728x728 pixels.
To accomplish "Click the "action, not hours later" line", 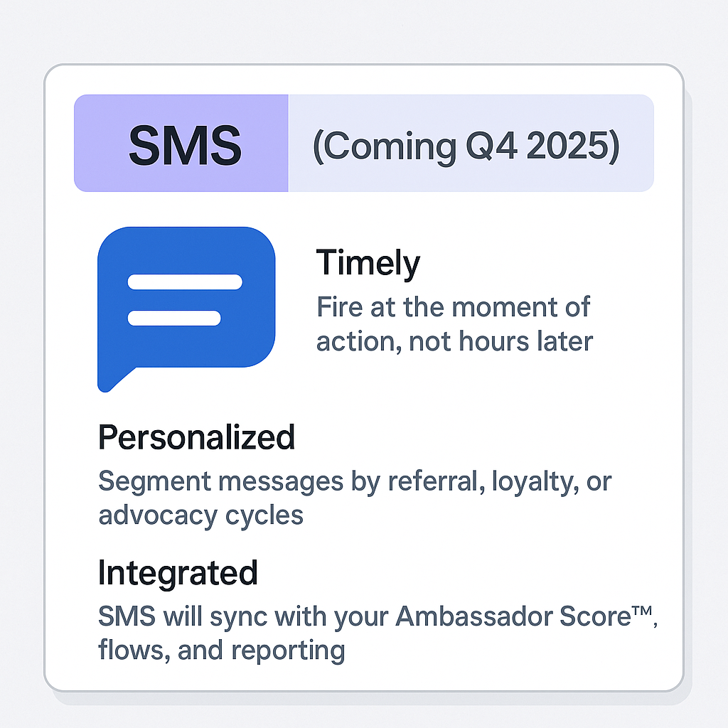I will coord(454,342).
